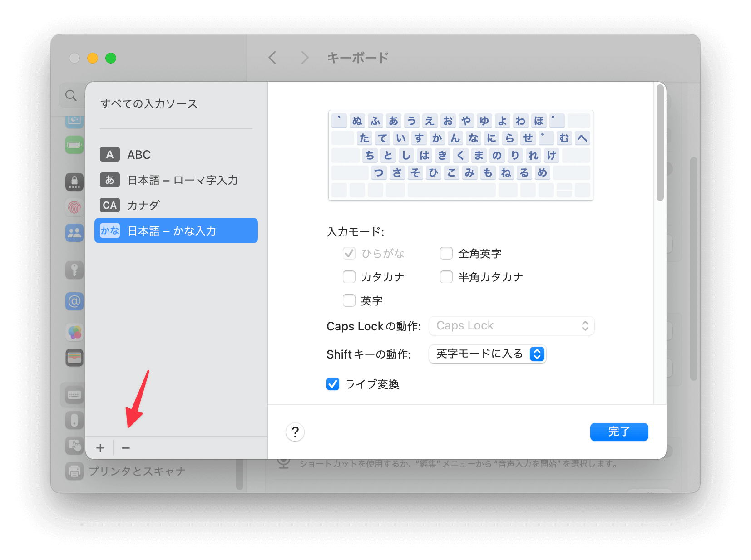This screenshot has width=751, height=560.
Task: Select カナダ input source
Action: 176,205
